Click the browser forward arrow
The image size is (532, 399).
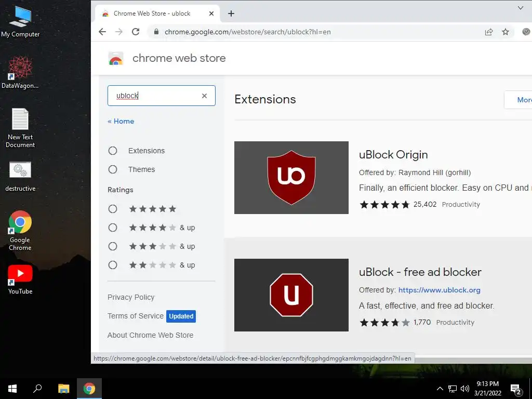tap(119, 32)
